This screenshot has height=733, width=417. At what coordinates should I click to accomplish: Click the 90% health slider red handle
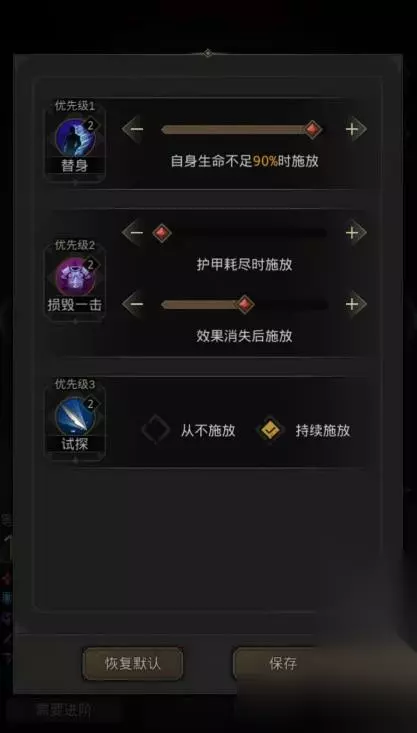(312, 129)
